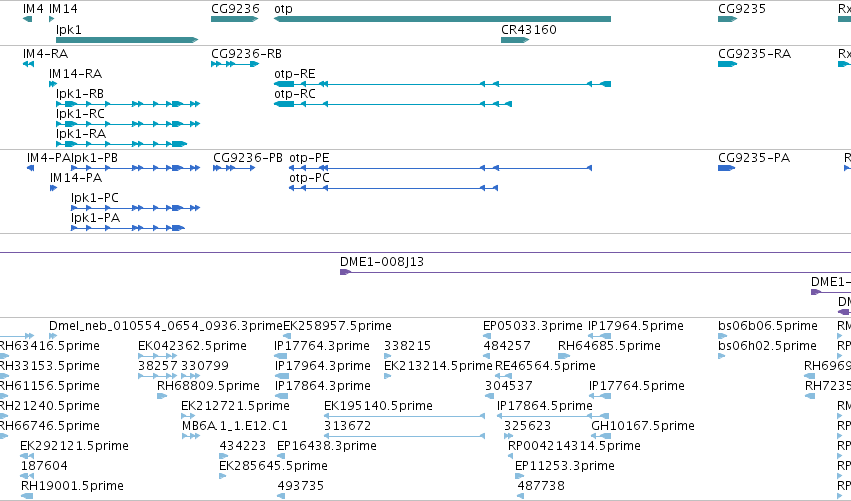
Task: Select the 484257 EST label
Action: (507, 346)
